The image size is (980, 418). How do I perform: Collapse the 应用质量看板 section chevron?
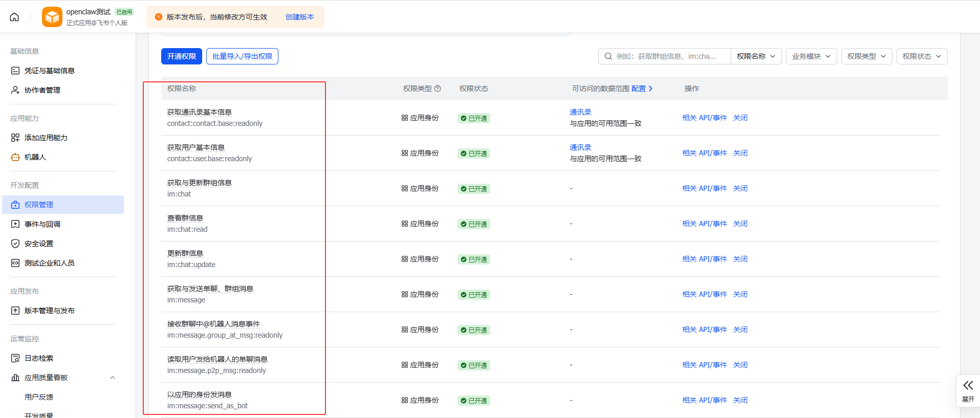pyautogui.click(x=113, y=378)
